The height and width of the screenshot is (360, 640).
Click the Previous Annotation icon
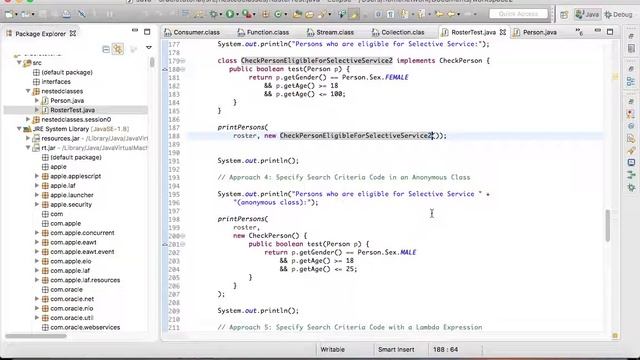(421, 14)
